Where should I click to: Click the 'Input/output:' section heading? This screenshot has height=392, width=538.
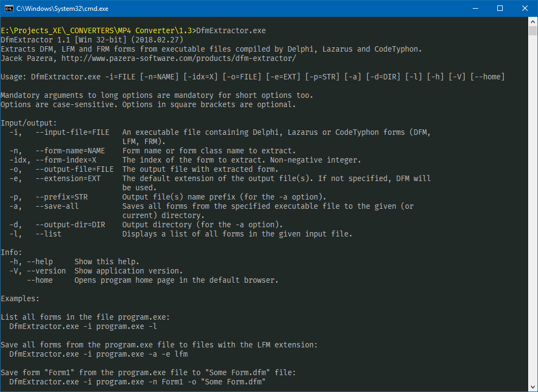pos(29,123)
